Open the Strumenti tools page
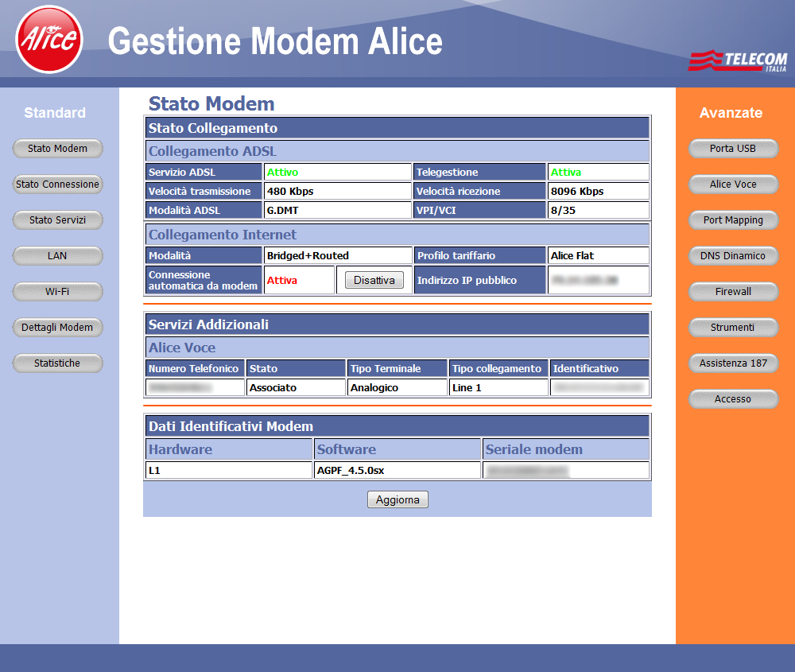Image resolution: width=795 pixels, height=672 pixels. coord(733,328)
